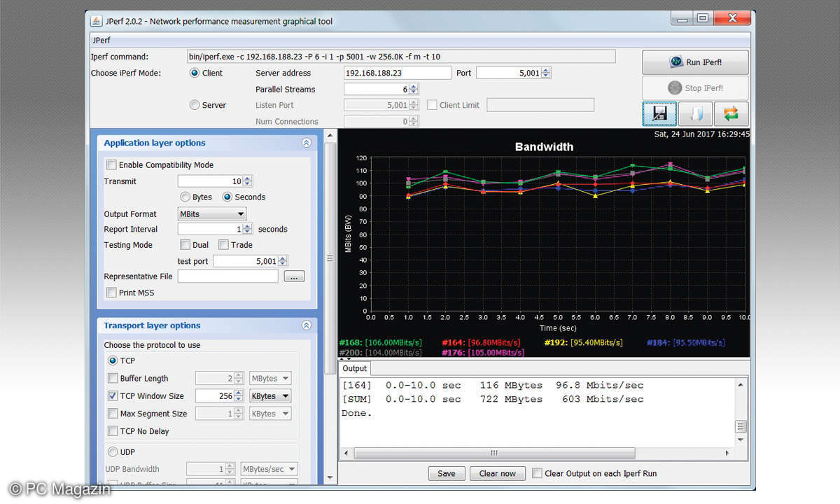Click the output horizontal scrollbar thumb
The width and height of the screenshot is (840, 504).
coord(494,453)
